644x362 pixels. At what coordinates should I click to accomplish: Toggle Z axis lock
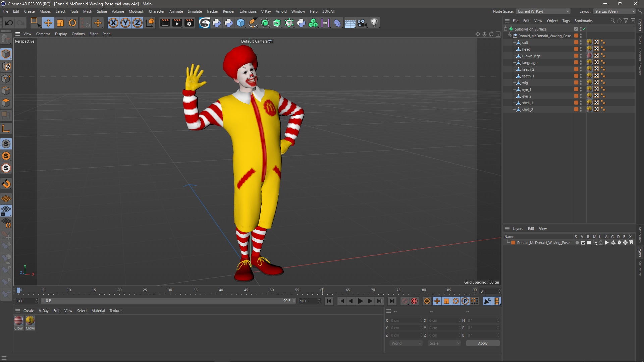[x=138, y=23]
